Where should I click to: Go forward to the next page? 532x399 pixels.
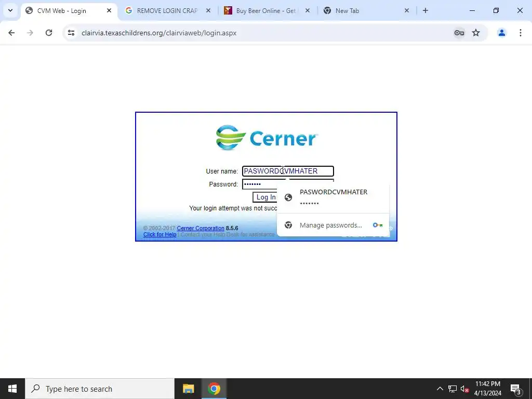point(30,33)
